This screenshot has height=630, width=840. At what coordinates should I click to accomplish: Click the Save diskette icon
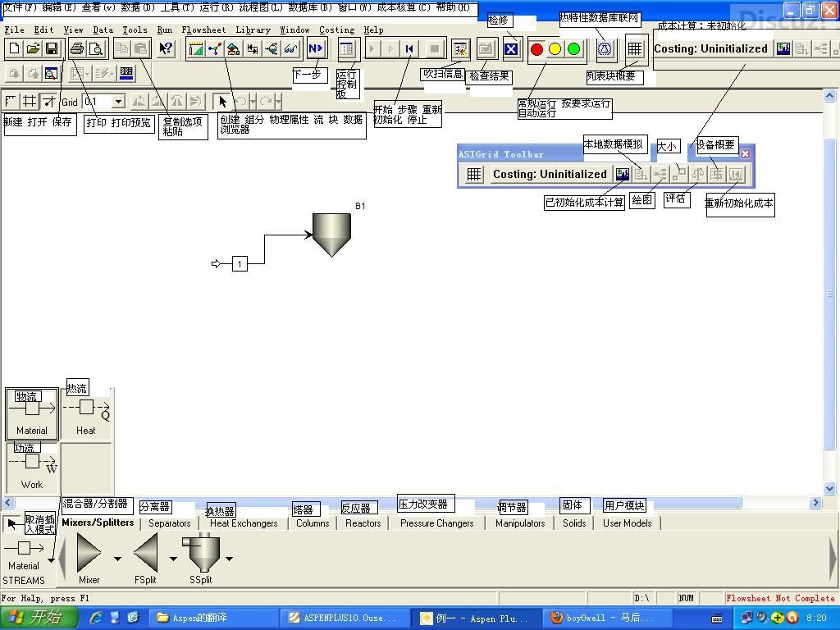[x=51, y=49]
